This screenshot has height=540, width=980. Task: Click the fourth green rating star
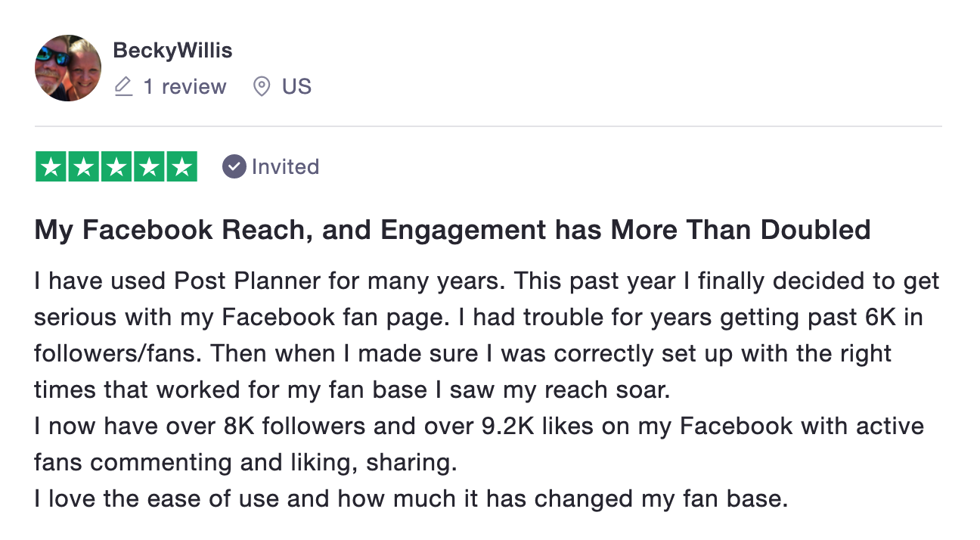coord(149,167)
